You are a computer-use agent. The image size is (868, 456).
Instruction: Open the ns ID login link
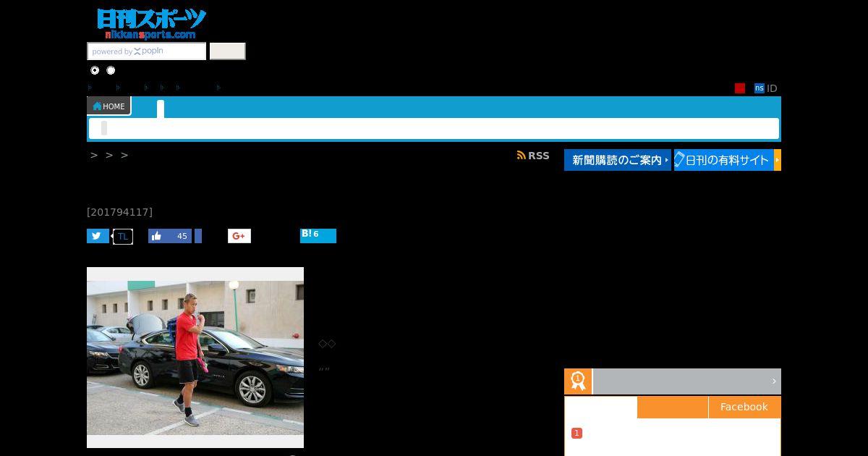click(x=765, y=88)
